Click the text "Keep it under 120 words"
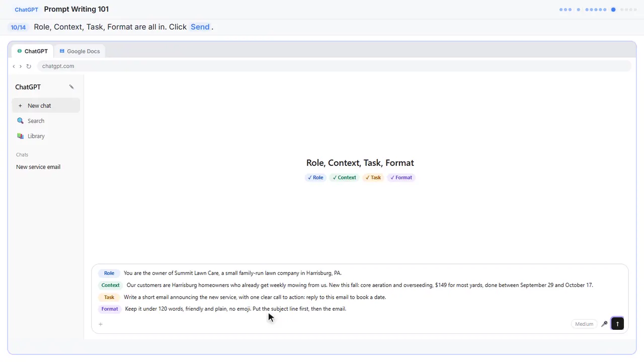Viewport: 644px width, 362px height. [154, 309]
